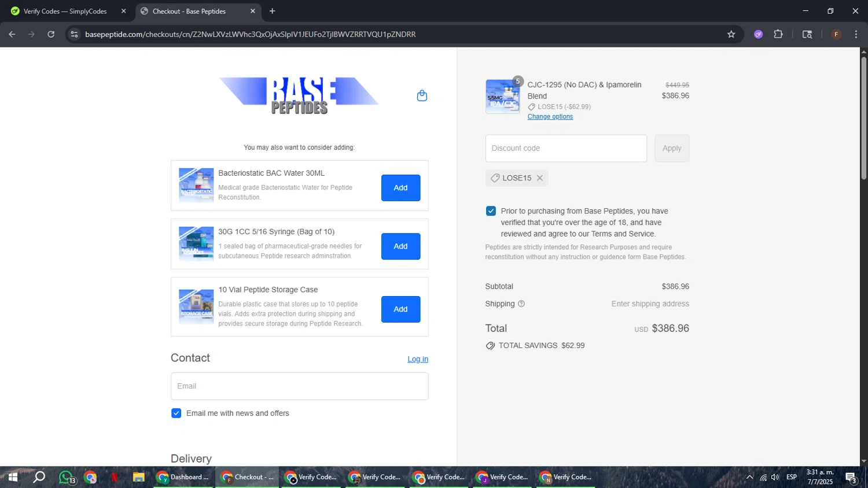This screenshot has width=868, height=488.
Task: Open Windows taskbar search
Action: coord(39,477)
